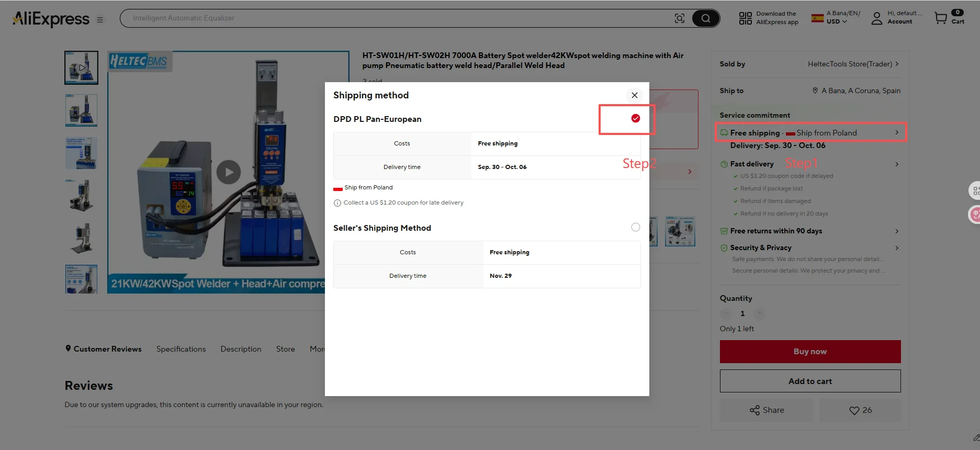Decrease quantity with minus button
980x450 pixels.
click(x=726, y=313)
